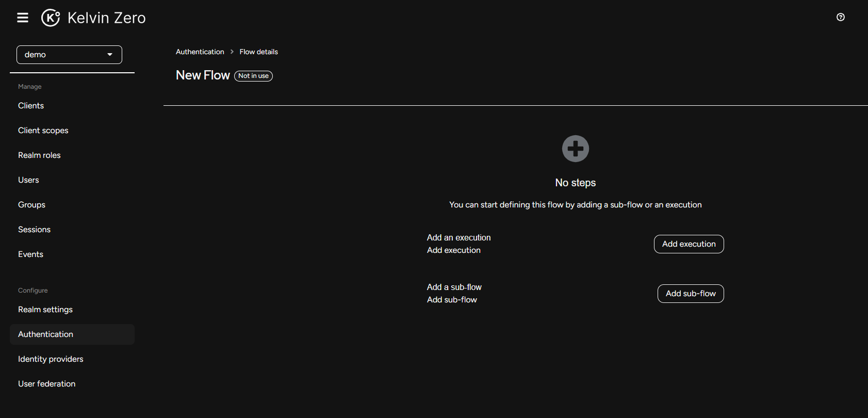868x418 pixels.
Task: Open Events from sidebar
Action: coord(30,254)
